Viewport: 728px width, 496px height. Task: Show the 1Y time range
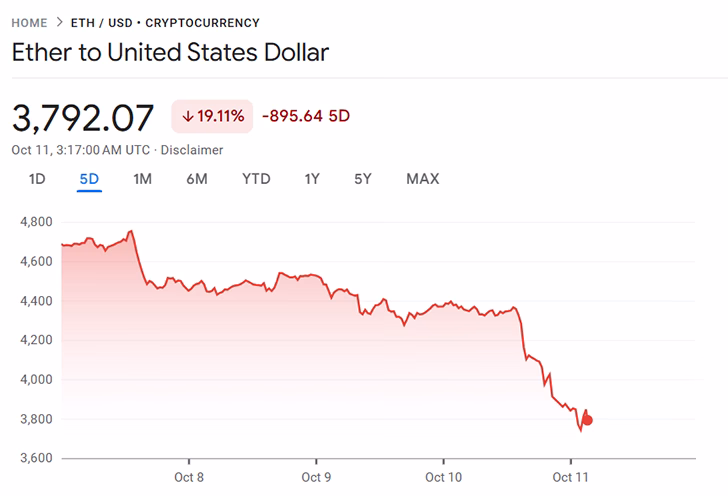pos(312,179)
